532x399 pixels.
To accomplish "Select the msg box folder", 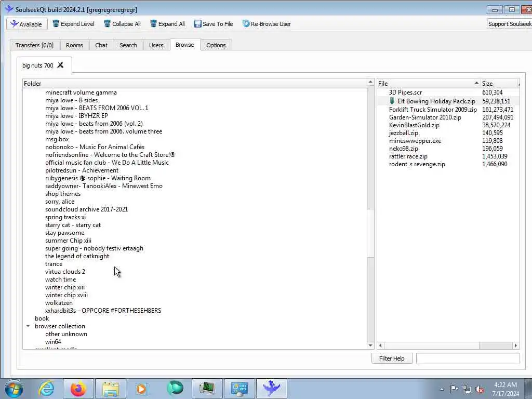I will (x=57, y=139).
